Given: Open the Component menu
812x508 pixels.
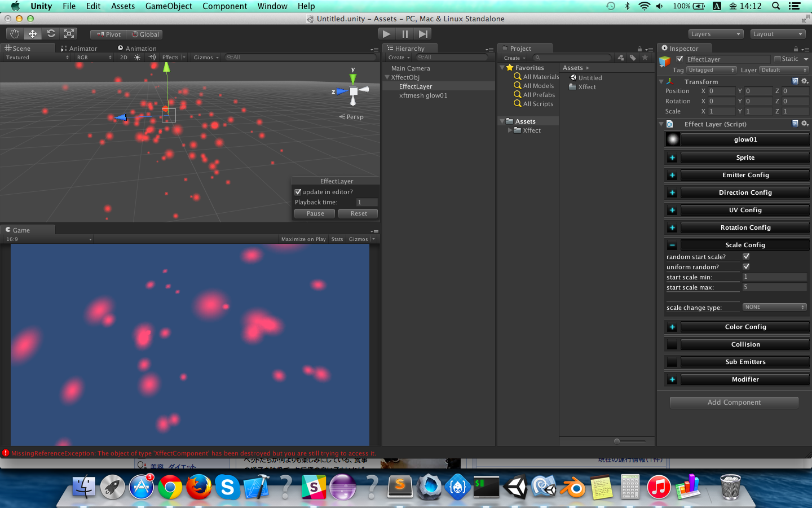Looking at the screenshot, I should tap(225, 6).
